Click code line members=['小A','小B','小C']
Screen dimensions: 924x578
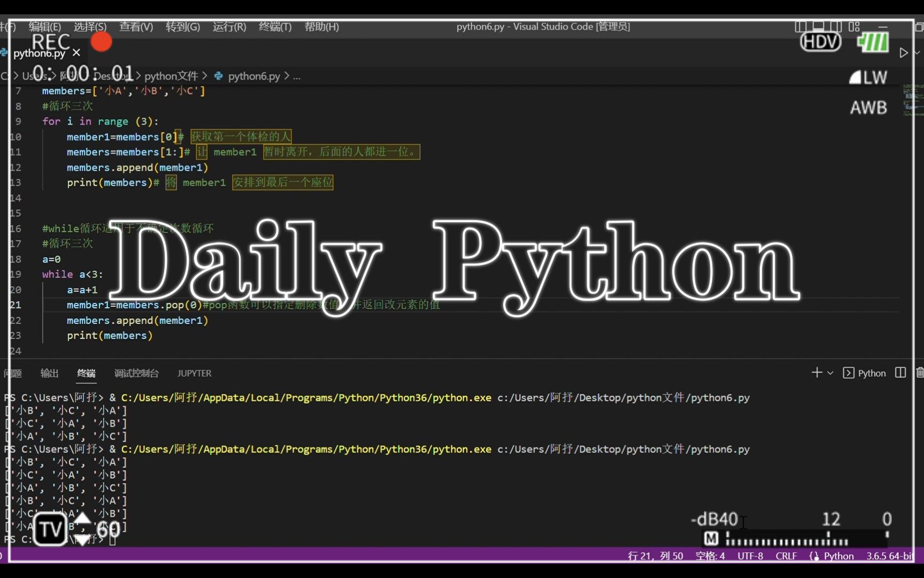coord(124,91)
